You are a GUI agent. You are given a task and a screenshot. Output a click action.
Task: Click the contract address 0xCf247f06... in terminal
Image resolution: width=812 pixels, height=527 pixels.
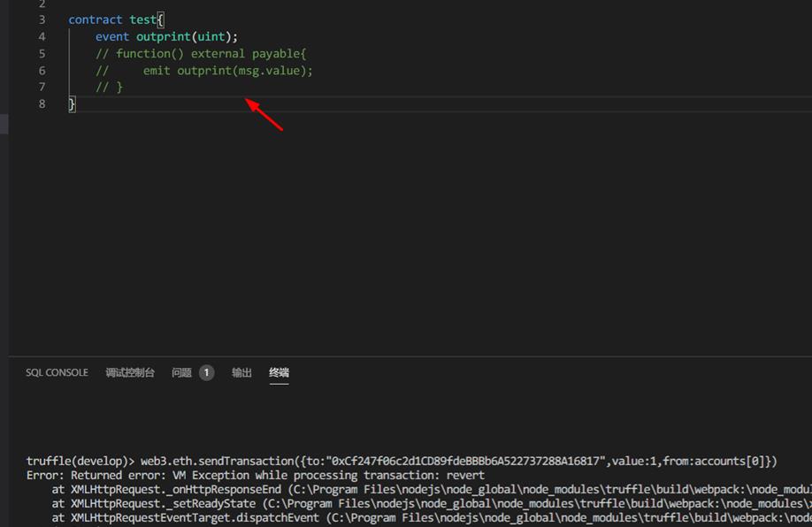click(468, 461)
